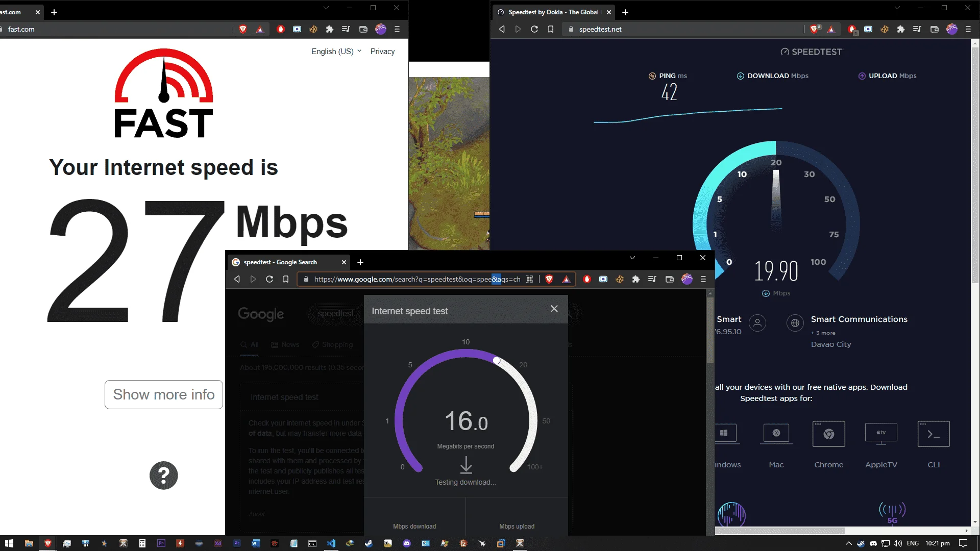
Task: Click the fast.com help question mark
Action: click(164, 475)
